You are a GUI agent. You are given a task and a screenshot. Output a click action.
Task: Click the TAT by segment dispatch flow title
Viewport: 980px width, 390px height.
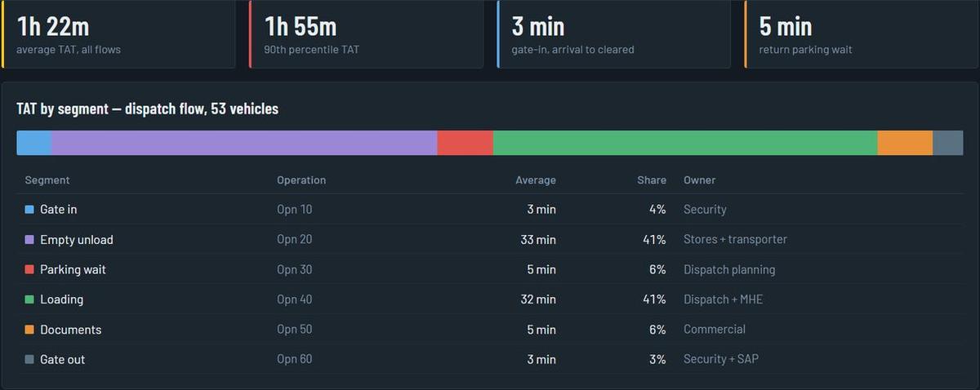pyautogui.click(x=148, y=109)
